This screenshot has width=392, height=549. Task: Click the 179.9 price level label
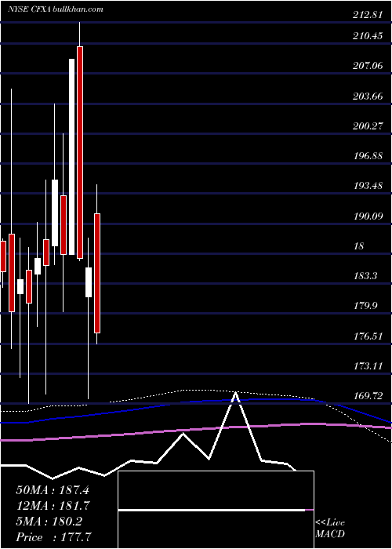click(x=365, y=306)
